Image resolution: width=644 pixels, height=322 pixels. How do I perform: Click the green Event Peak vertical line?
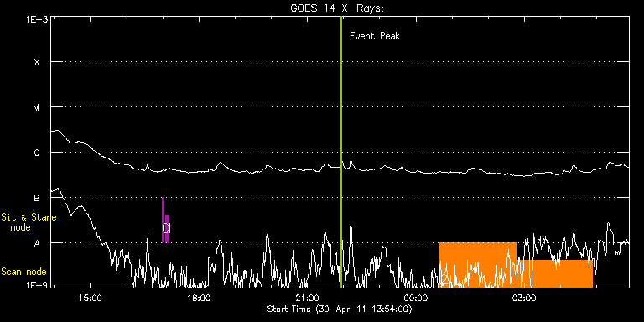point(341,152)
